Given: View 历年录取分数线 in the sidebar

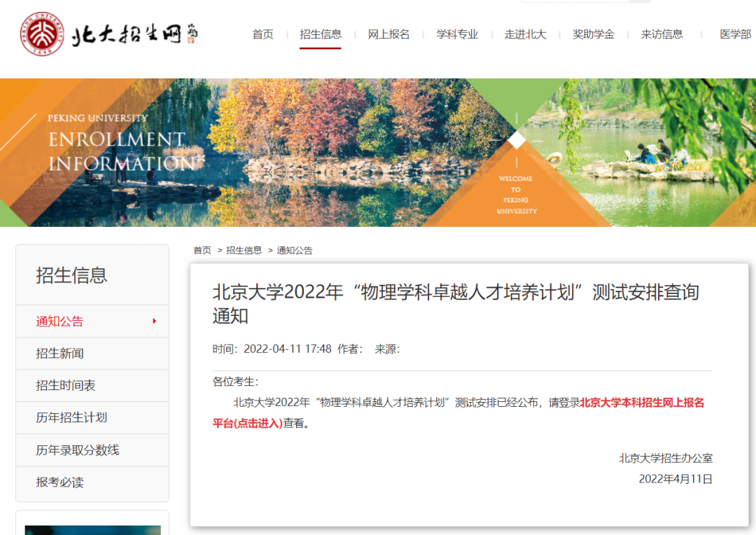Looking at the screenshot, I should [78, 450].
